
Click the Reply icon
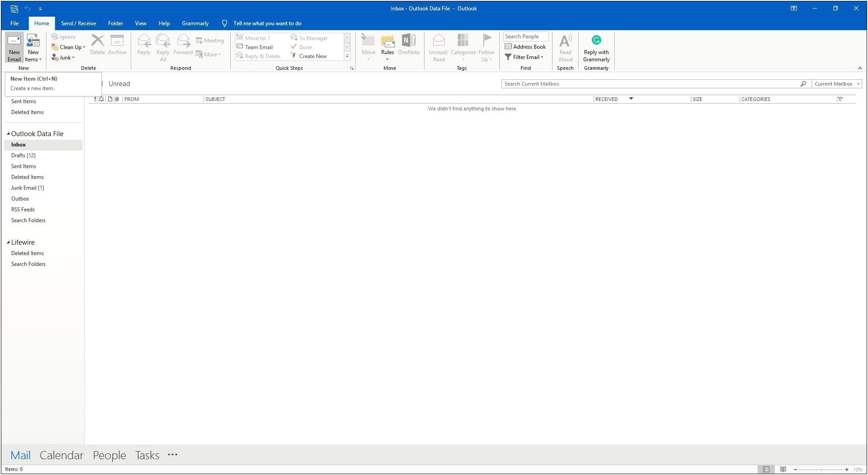(x=144, y=41)
